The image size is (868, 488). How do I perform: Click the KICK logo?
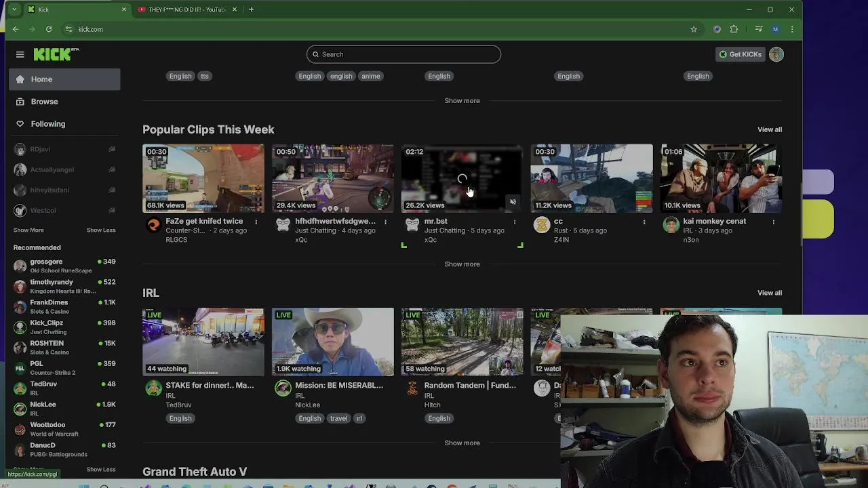(56, 54)
